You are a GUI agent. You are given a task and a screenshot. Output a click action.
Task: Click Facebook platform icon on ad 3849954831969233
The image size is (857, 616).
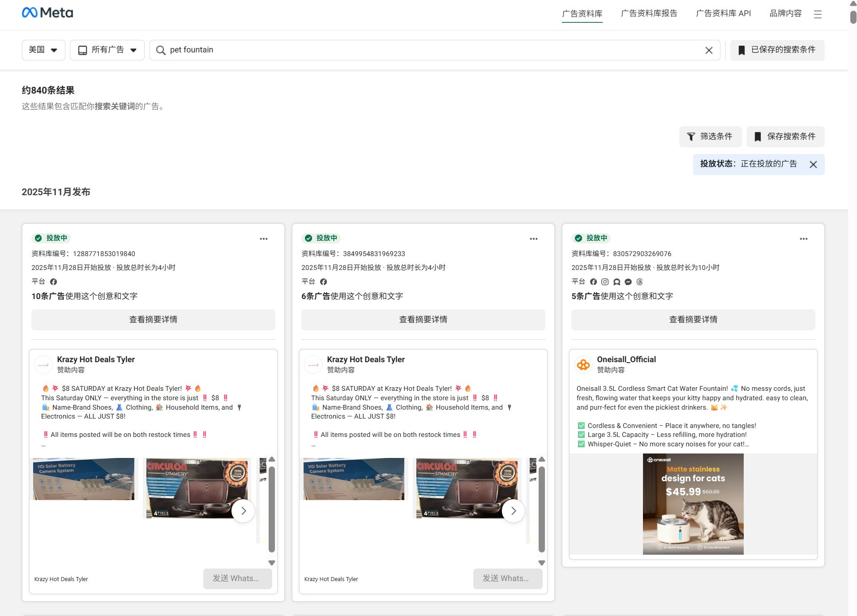[323, 282]
